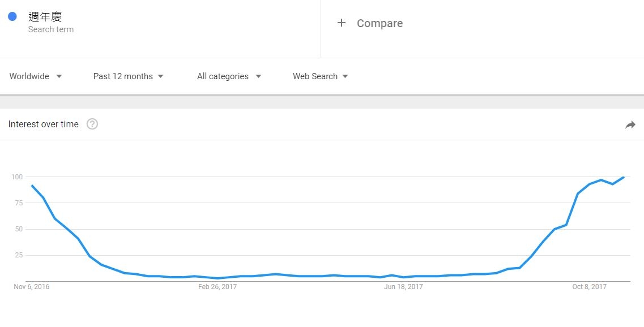The image size is (644, 327).
Task: Click the chart line's final peak point
Action: click(x=624, y=177)
